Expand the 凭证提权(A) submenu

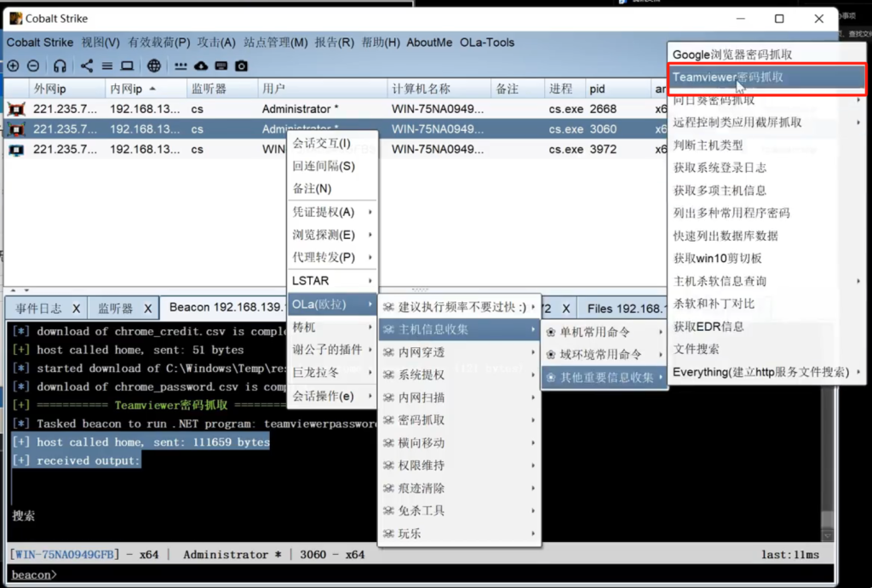point(332,212)
